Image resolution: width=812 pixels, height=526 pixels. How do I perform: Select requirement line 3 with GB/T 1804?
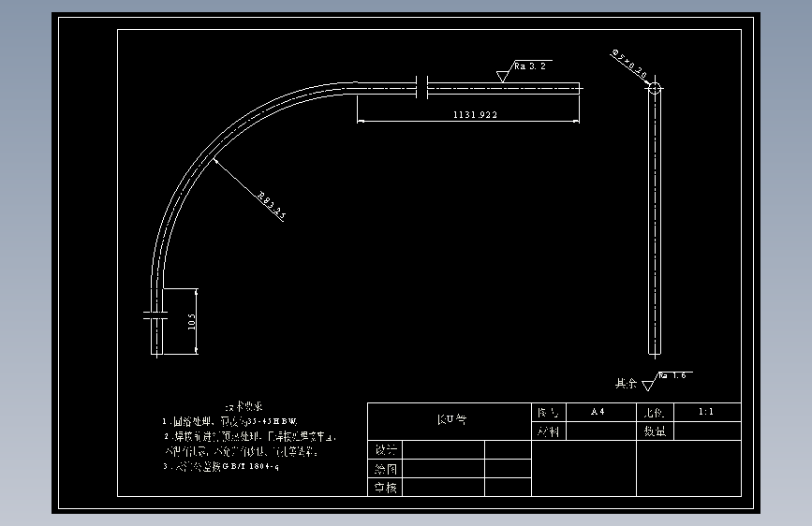point(221,466)
